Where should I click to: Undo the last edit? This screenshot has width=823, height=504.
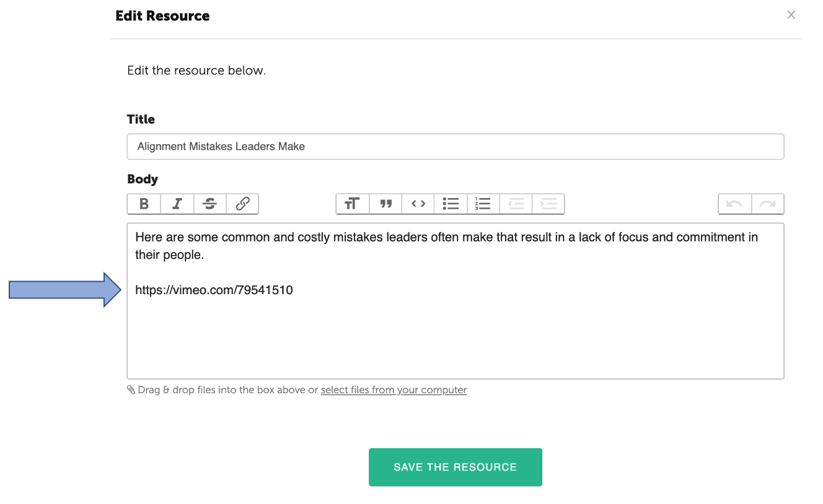coord(734,204)
